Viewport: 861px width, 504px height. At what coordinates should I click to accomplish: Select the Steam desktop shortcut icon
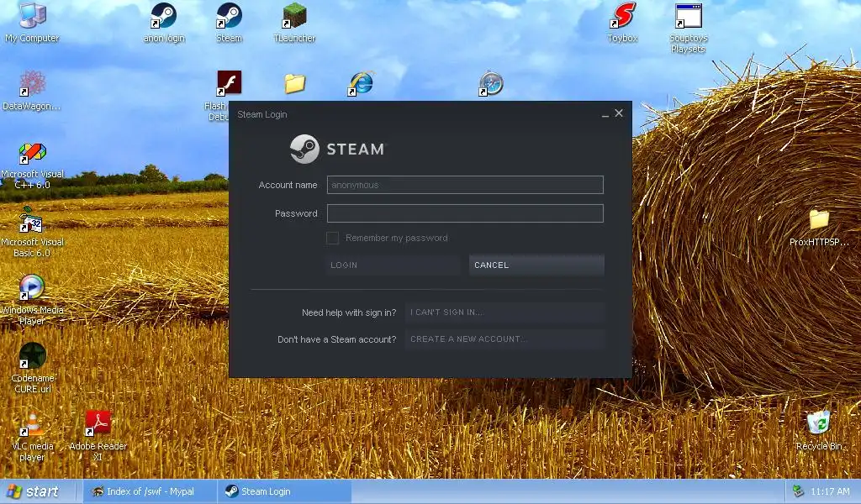coord(229,15)
